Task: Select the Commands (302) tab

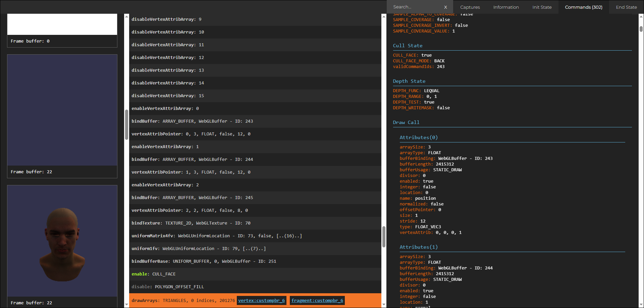Action: point(584,7)
